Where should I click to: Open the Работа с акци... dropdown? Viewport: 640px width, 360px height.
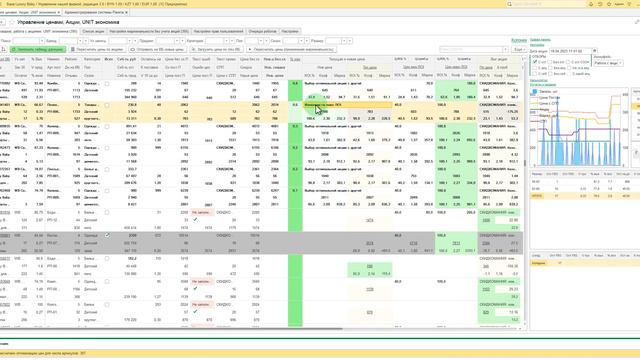[x=620, y=63]
